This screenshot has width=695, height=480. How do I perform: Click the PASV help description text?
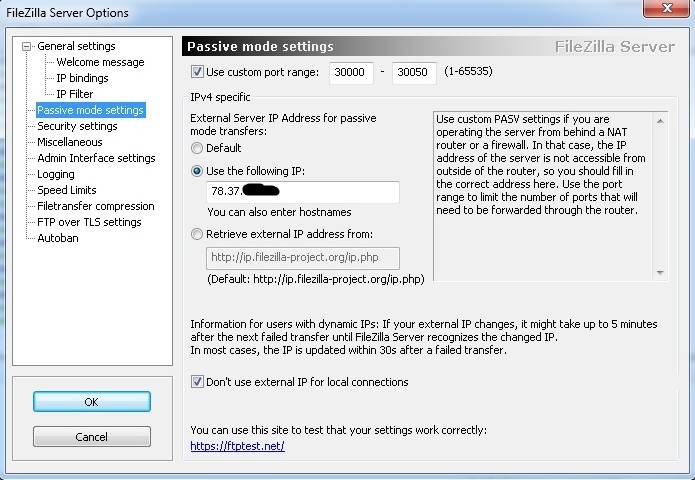541,164
